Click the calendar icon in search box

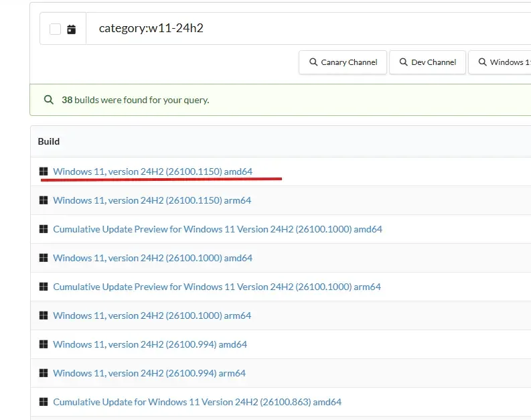(x=72, y=29)
